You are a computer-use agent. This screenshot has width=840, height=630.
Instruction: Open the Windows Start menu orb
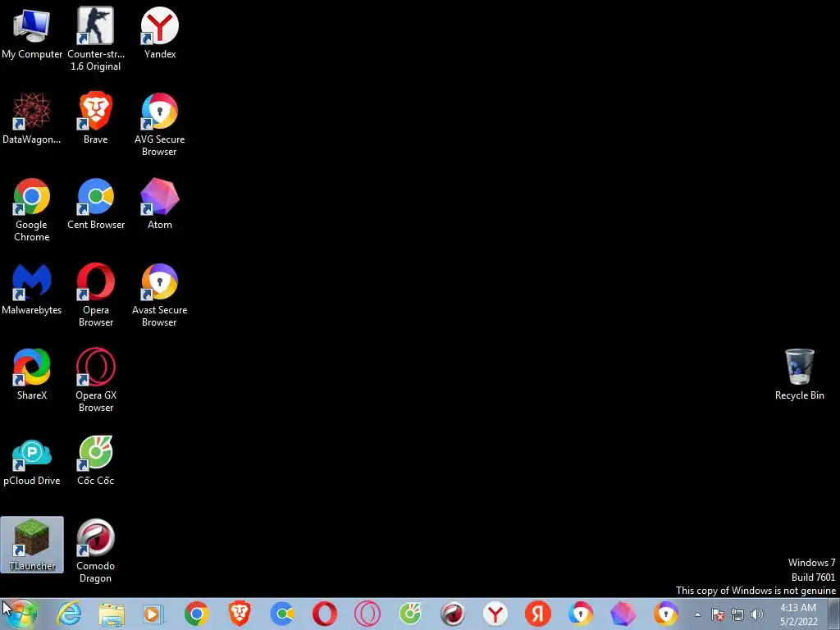click(21, 614)
